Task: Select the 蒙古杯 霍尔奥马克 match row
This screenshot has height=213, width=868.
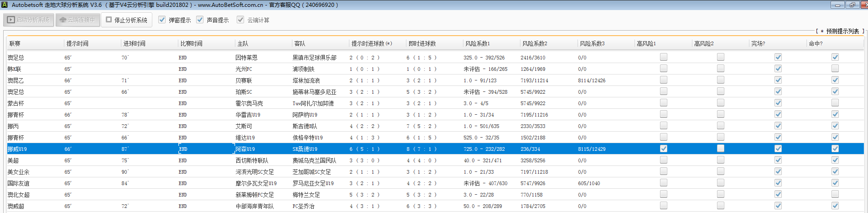Action: tap(249, 103)
